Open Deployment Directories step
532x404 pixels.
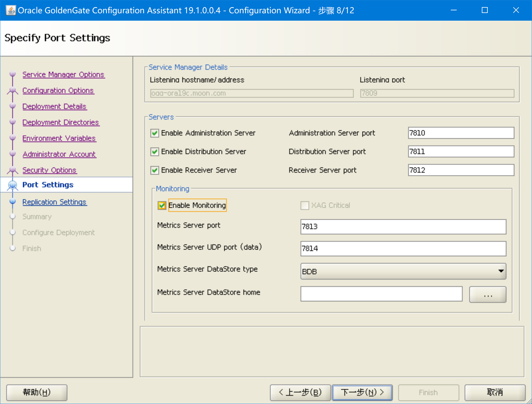point(61,122)
